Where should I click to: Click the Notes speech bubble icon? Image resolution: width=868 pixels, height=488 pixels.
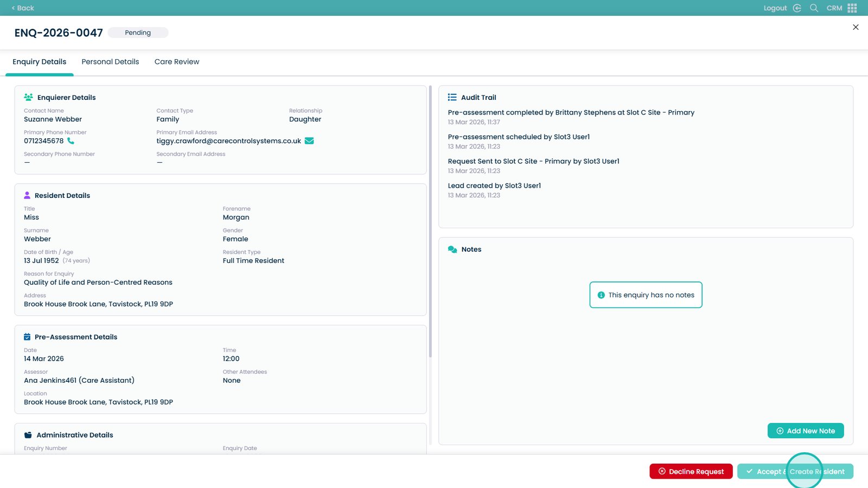coord(452,249)
